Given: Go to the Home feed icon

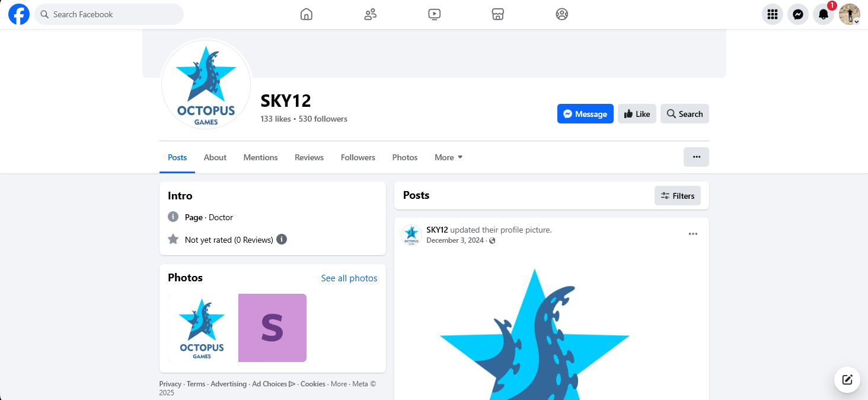Looking at the screenshot, I should [x=307, y=14].
